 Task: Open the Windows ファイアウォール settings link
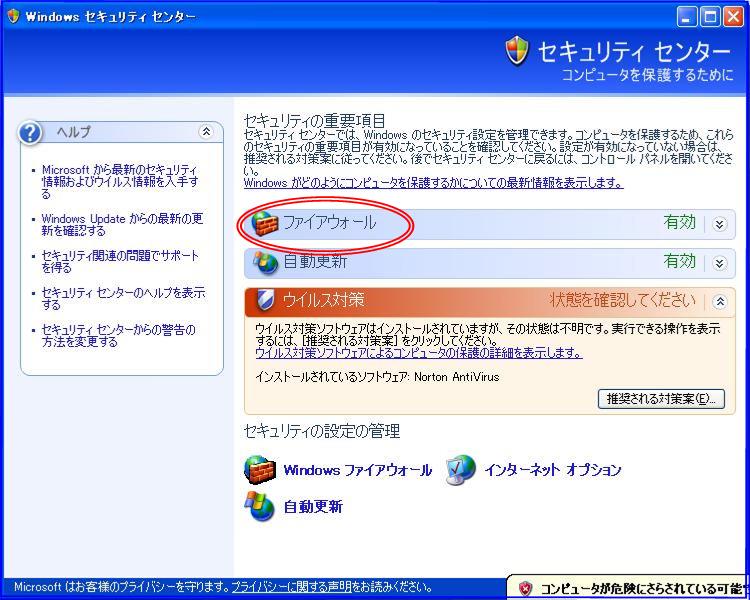[358, 470]
